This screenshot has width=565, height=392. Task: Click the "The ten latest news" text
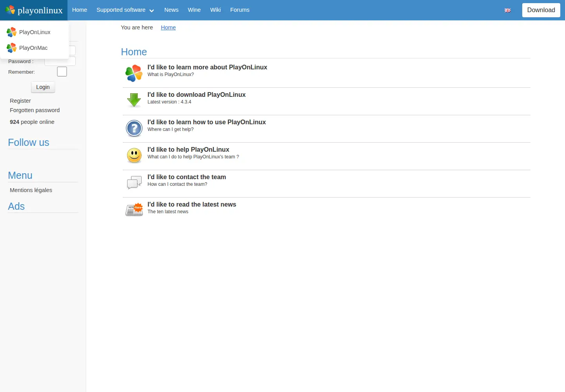click(168, 212)
